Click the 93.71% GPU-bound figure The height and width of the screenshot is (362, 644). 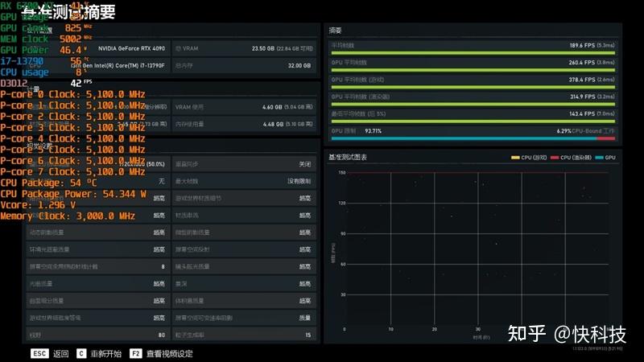point(374,131)
